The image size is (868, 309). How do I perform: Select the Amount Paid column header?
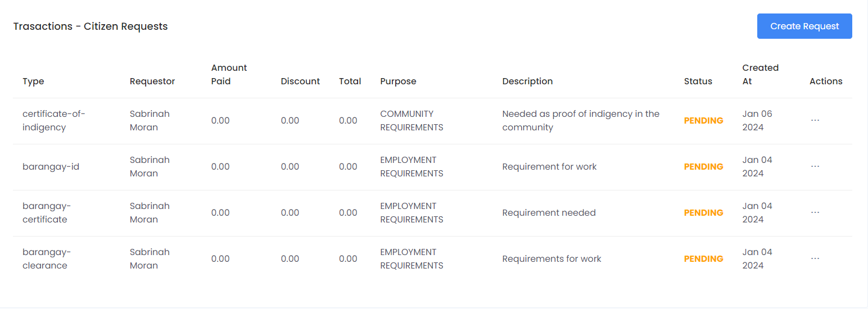pos(229,75)
